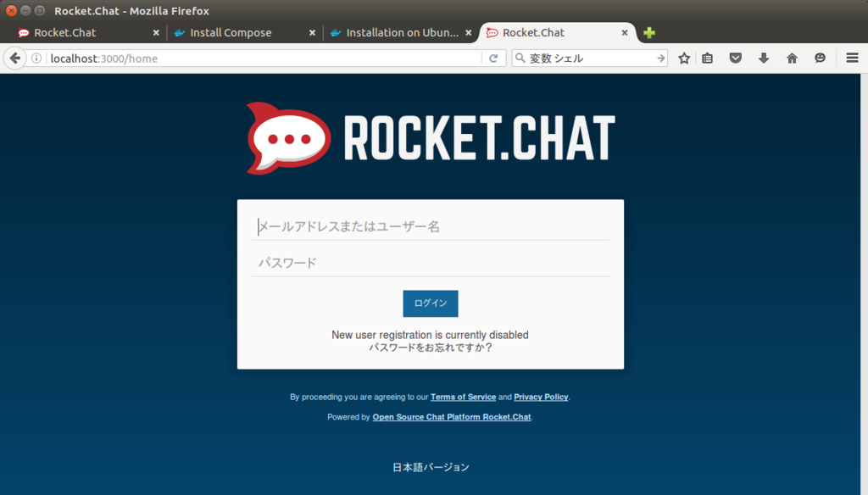Open a new tab with the plus icon

tap(649, 33)
